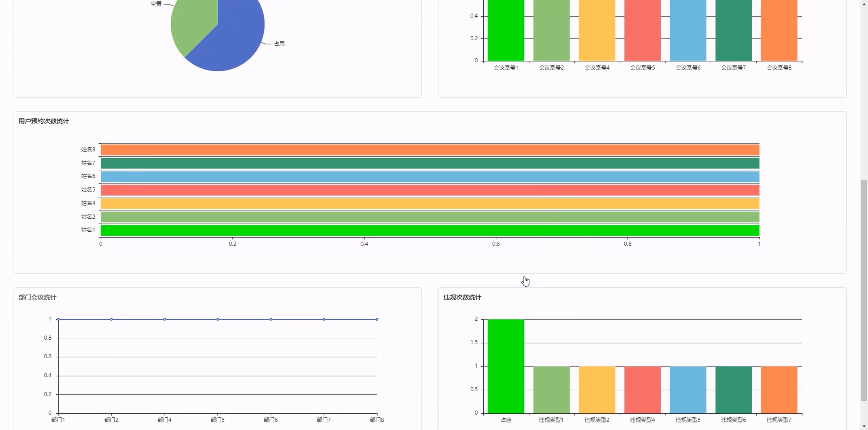Click the 违规次数统计 chart title

pos(462,297)
